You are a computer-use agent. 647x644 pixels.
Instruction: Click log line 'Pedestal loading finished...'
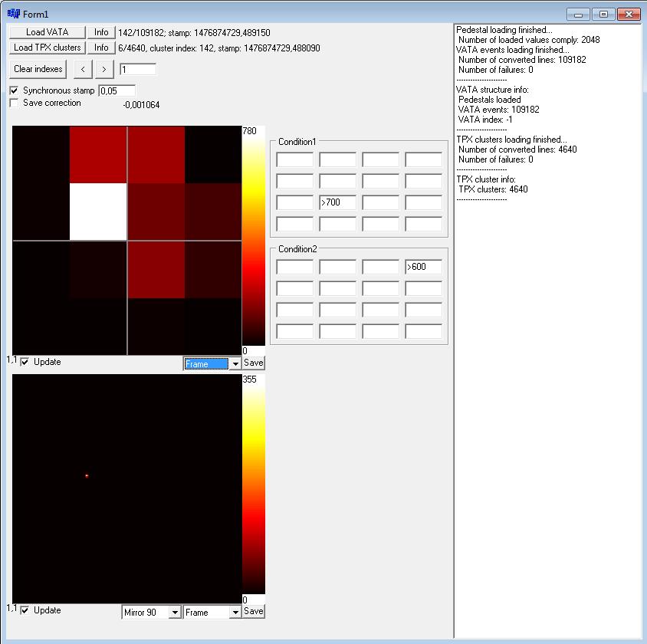click(504, 30)
